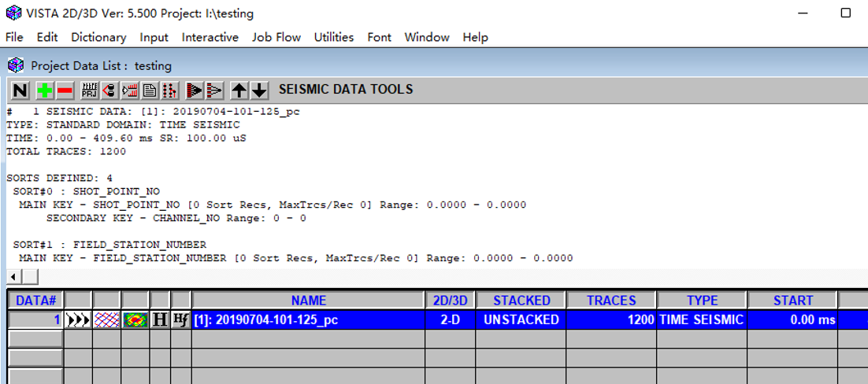The image size is (868, 384).
Task: Click the black down arrow icon
Action: [x=259, y=90]
